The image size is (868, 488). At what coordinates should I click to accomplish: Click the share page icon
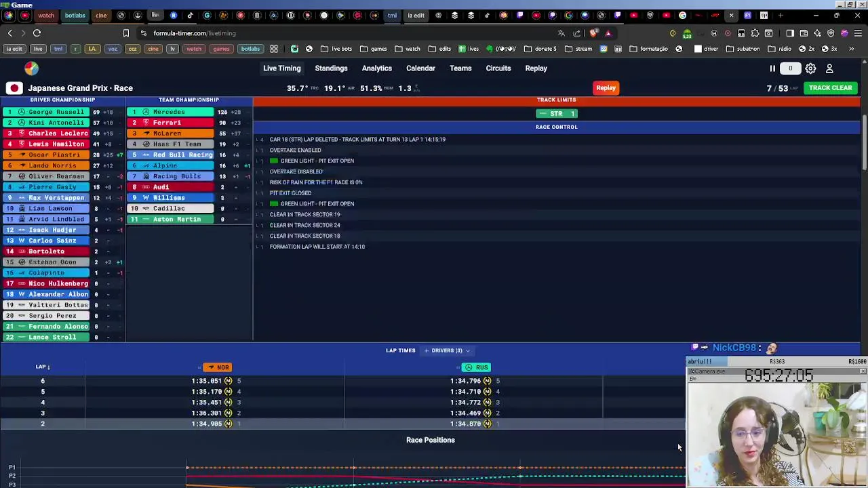click(x=577, y=33)
